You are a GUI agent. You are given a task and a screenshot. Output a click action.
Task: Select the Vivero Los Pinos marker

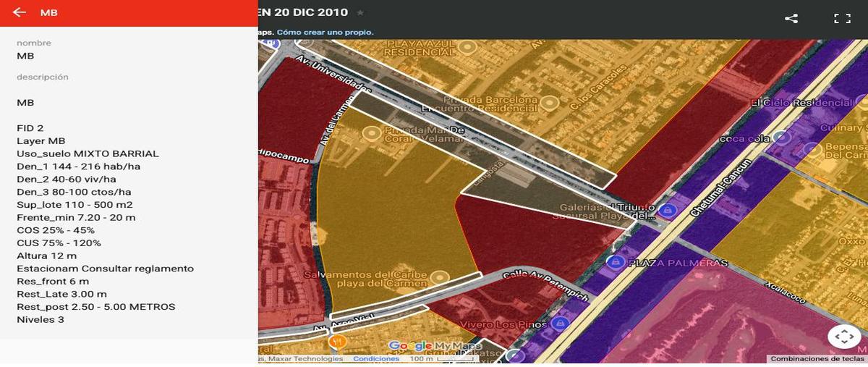559,322
